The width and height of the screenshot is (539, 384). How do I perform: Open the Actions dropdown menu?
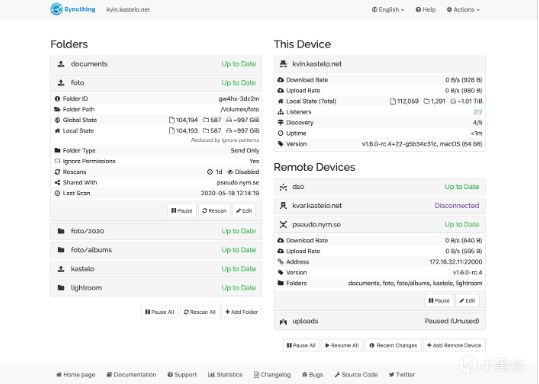pyautogui.click(x=463, y=10)
